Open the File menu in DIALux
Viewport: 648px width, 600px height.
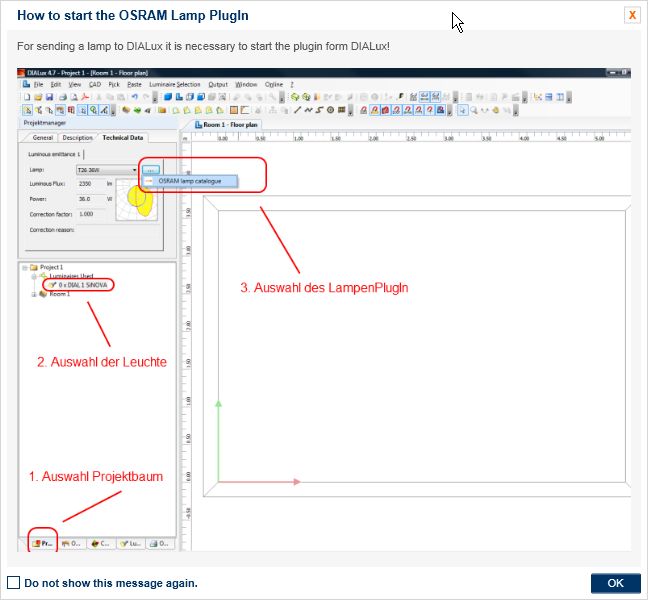pyautogui.click(x=38, y=85)
